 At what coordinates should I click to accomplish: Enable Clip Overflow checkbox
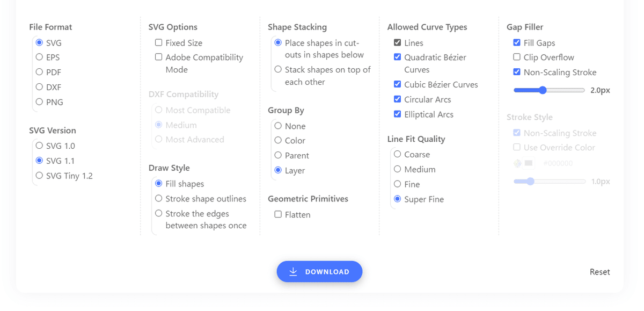click(517, 57)
